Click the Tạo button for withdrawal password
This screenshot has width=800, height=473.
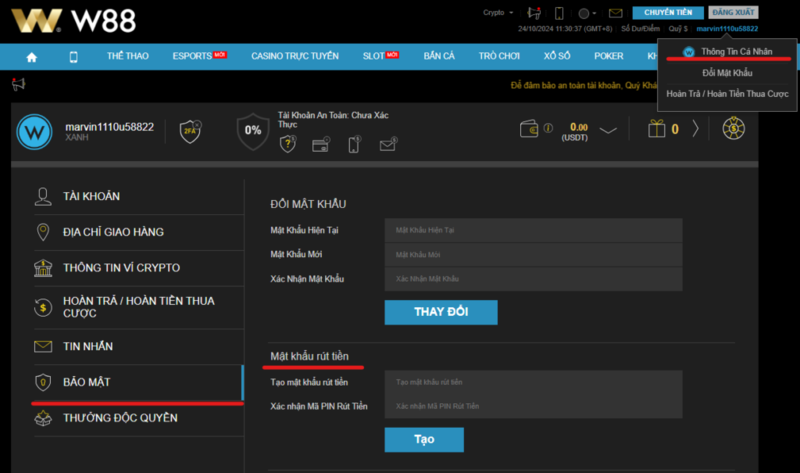click(424, 439)
